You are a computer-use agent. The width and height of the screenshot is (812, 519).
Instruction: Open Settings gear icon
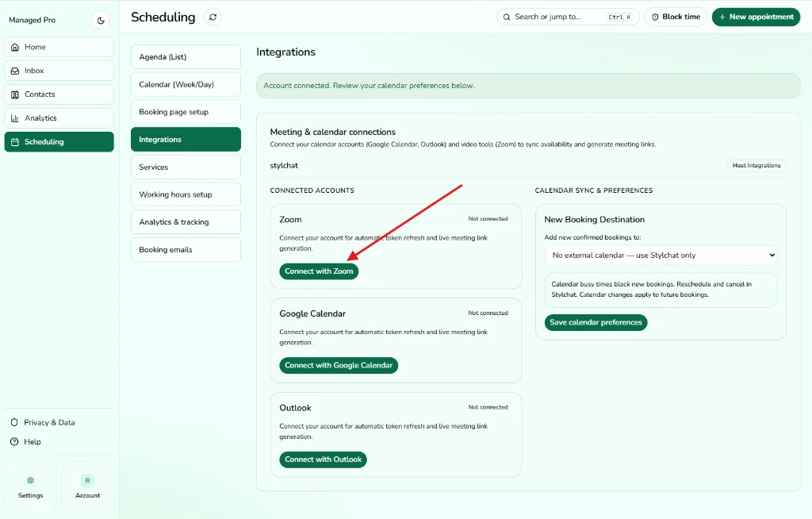tap(31, 481)
